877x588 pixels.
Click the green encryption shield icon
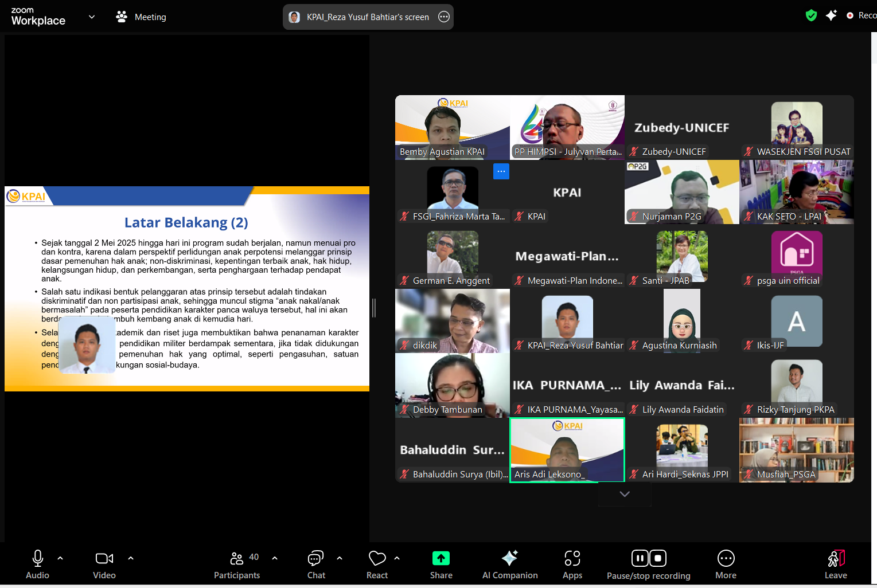(x=811, y=15)
